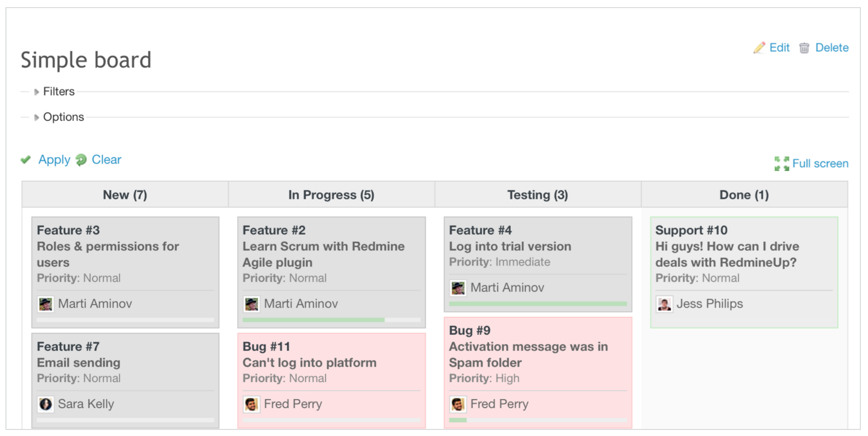Screen dimensions: 868x436
Task: Click the Done (1) column header
Action: tap(744, 195)
